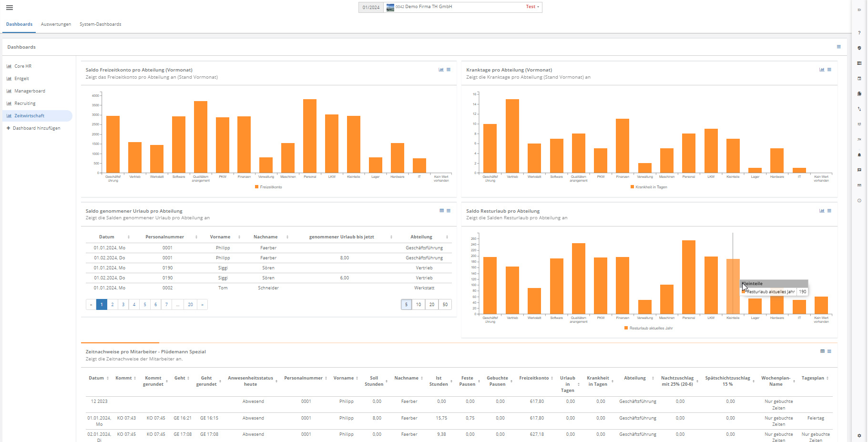Go to page 3 of the urlaub table
This screenshot has height=442, width=868.
point(123,305)
